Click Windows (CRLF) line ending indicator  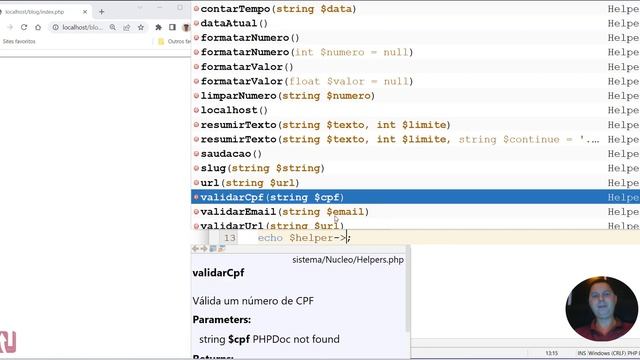607,353
